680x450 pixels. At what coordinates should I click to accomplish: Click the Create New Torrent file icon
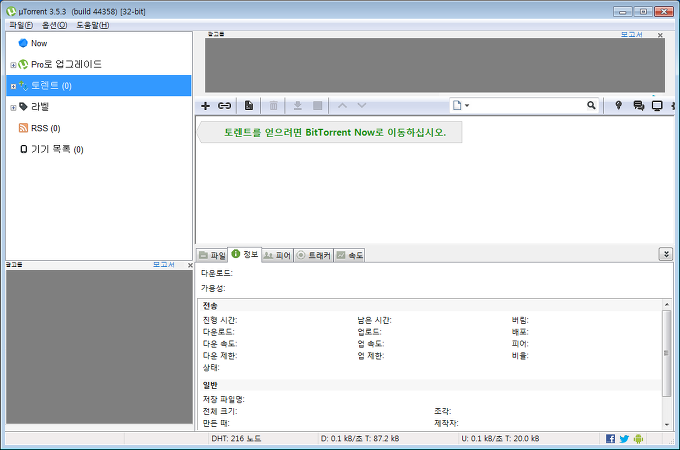click(248, 105)
